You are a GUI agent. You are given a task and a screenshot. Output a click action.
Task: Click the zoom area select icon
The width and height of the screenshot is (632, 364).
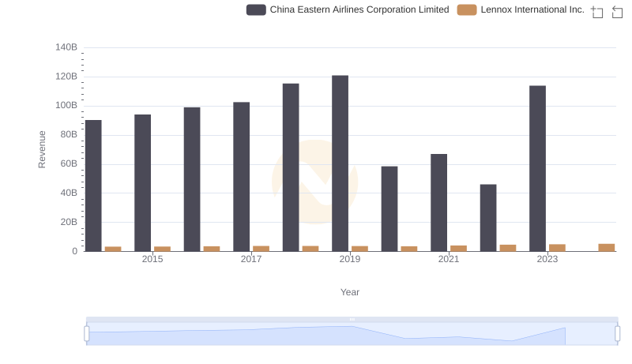coord(597,12)
